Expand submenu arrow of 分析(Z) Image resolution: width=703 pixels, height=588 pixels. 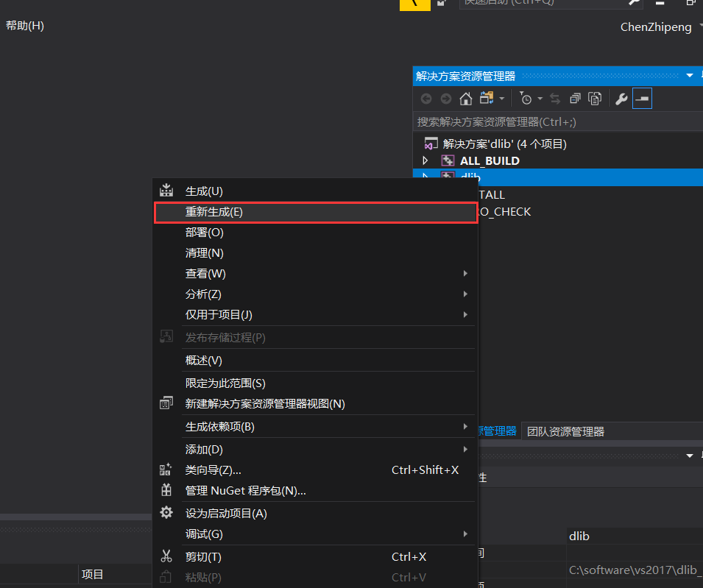click(x=465, y=294)
